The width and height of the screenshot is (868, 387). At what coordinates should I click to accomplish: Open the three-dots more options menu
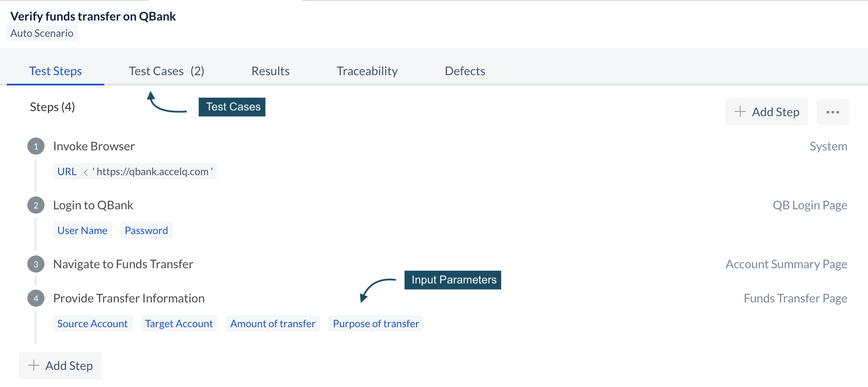pos(833,112)
